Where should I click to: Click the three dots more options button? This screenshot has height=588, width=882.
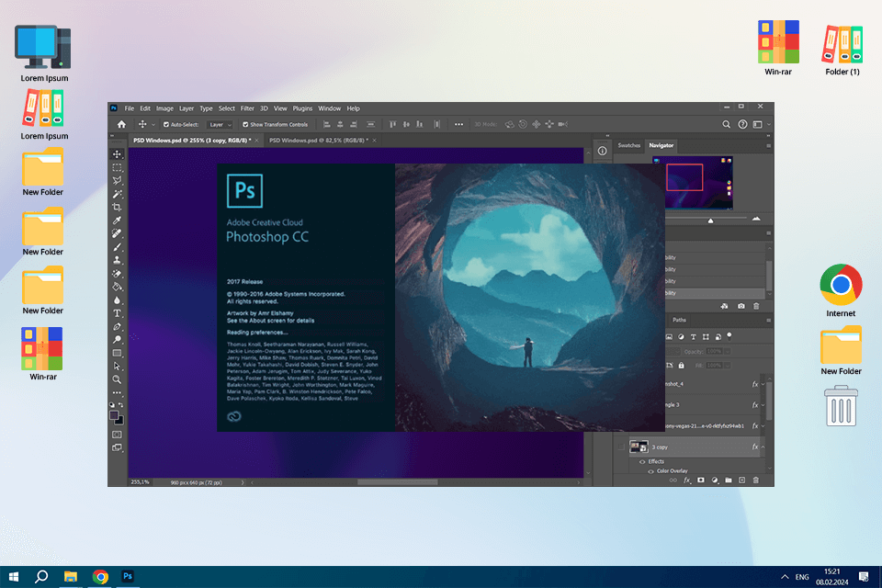(459, 124)
